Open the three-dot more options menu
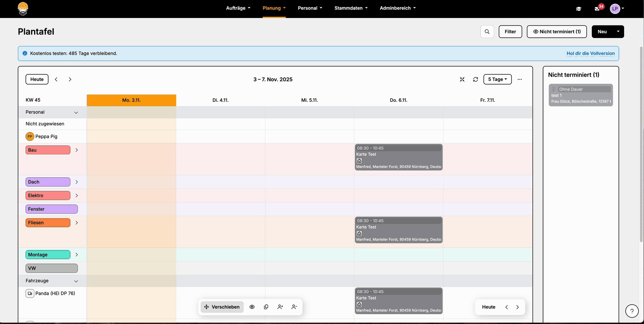644x324 pixels. [520, 79]
